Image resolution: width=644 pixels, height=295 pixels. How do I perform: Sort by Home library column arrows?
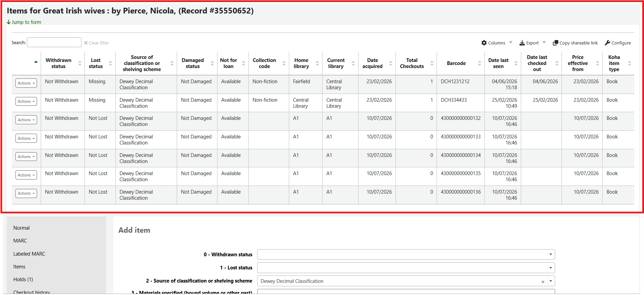coord(317,63)
